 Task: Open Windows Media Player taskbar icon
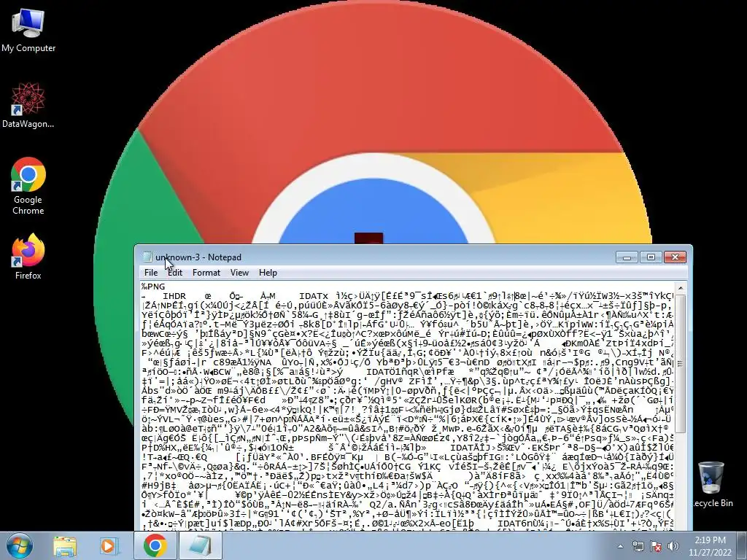point(108,545)
